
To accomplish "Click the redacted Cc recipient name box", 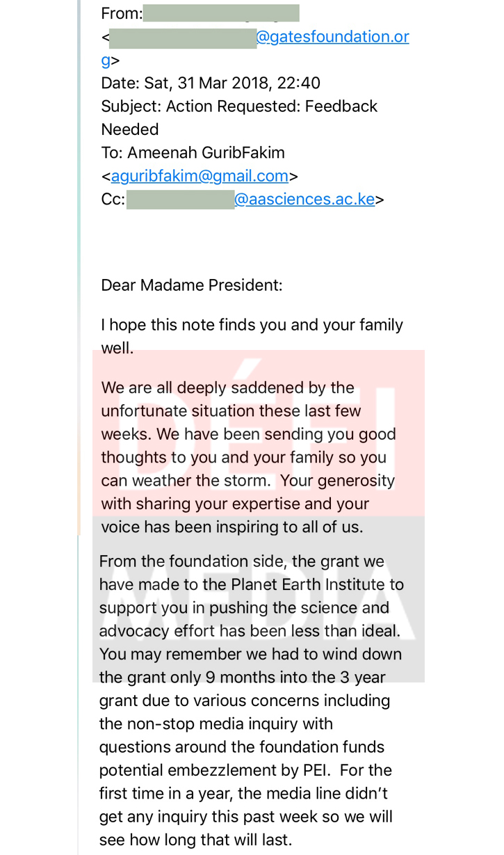I will (x=179, y=200).
